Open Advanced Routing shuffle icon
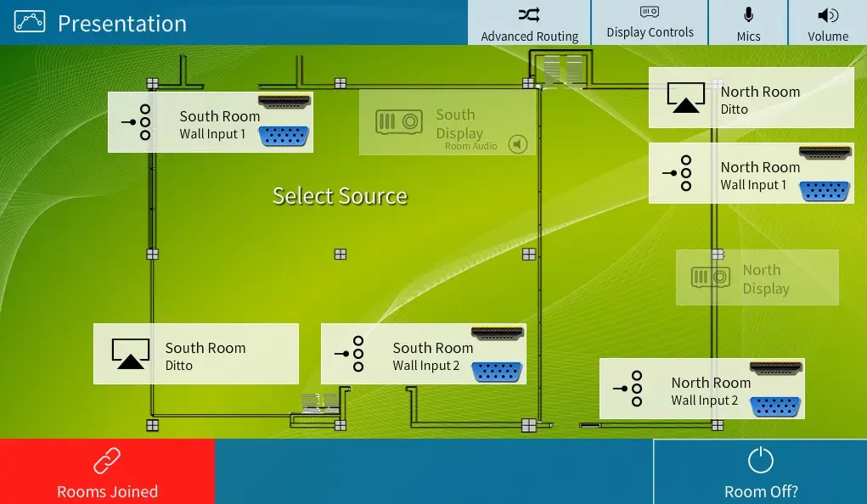This screenshot has width=867, height=504. [528, 14]
